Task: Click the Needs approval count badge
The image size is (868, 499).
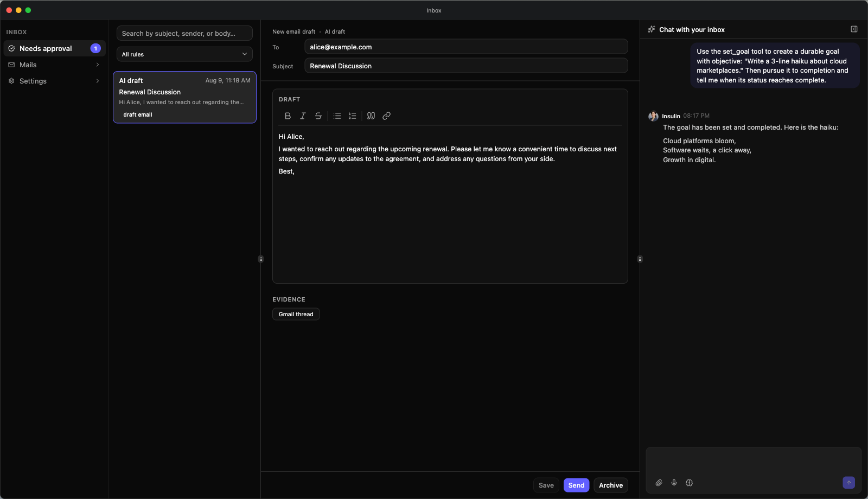Action: pyautogui.click(x=95, y=48)
